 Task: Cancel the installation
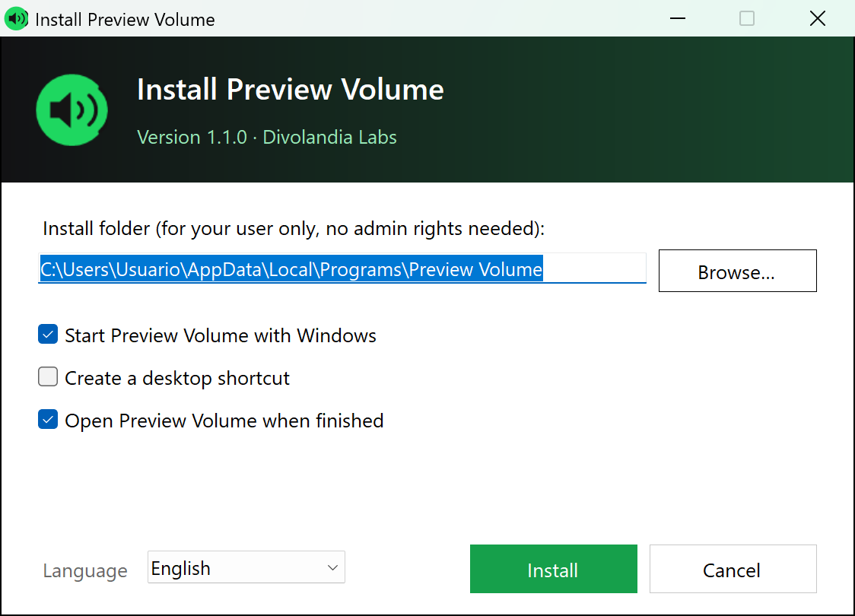click(x=733, y=569)
